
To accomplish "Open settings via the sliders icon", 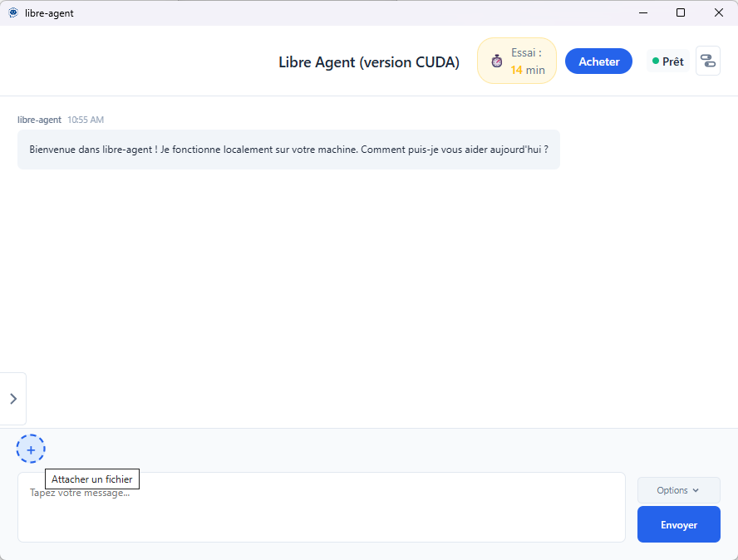I will point(707,61).
